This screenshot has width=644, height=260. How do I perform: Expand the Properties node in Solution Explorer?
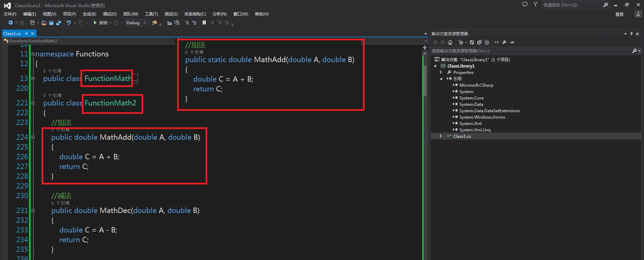coord(441,72)
